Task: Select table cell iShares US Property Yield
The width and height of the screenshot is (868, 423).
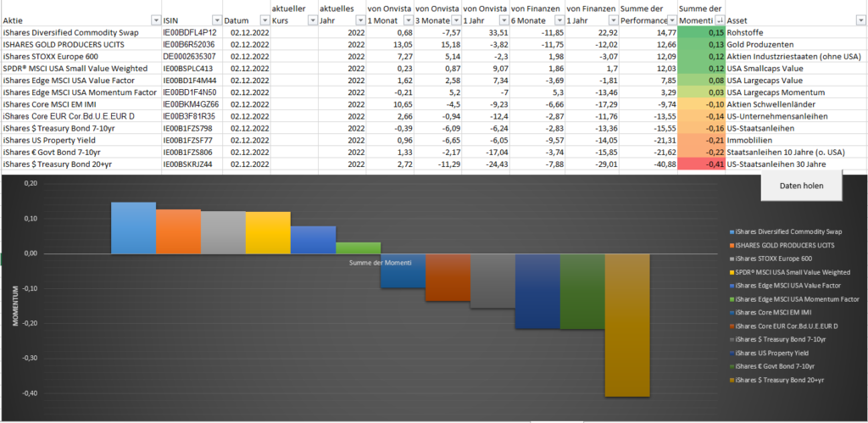Action: [81, 141]
